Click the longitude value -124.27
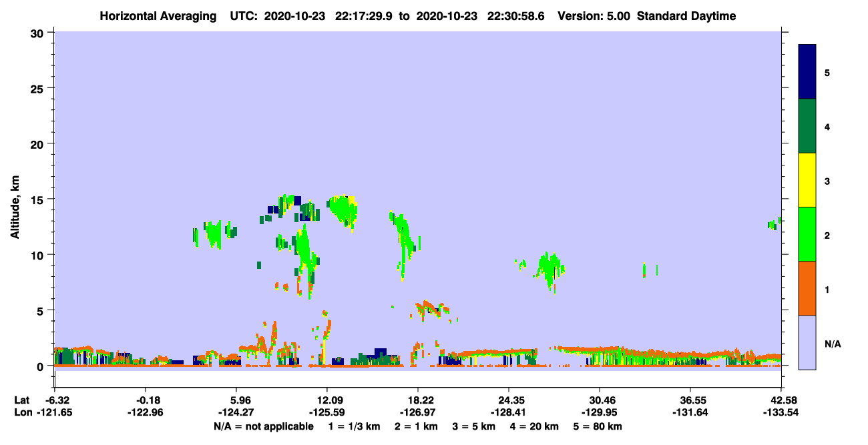 (x=237, y=412)
